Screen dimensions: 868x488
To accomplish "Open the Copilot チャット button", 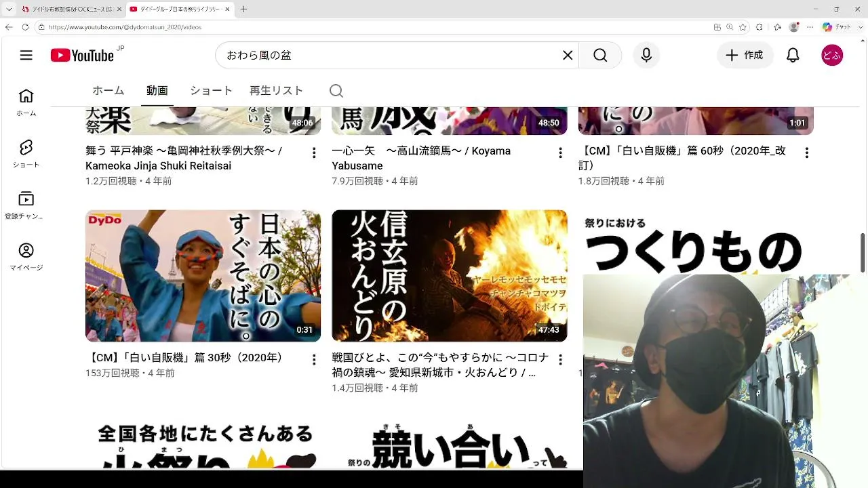I will tap(836, 27).
